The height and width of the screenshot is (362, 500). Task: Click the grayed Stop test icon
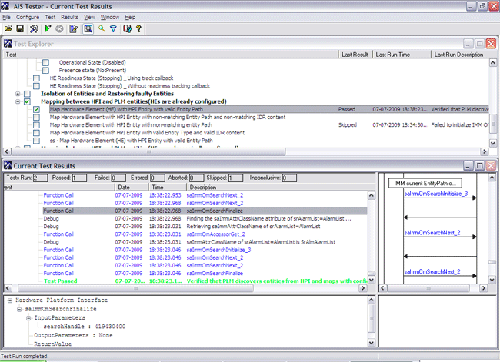[60, 29]
